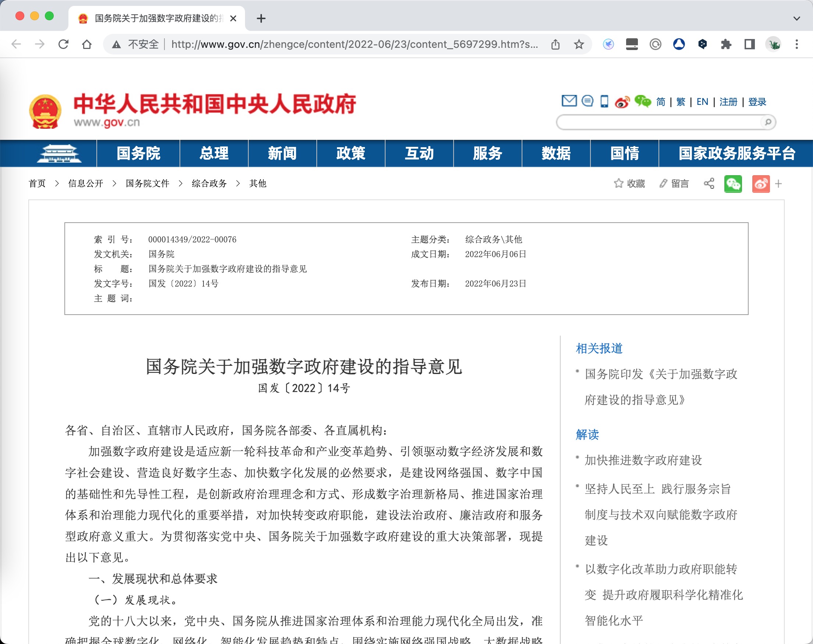Open Chrome three-dot menu
Screen dimensions: 813x644
[x=796, y=45]
